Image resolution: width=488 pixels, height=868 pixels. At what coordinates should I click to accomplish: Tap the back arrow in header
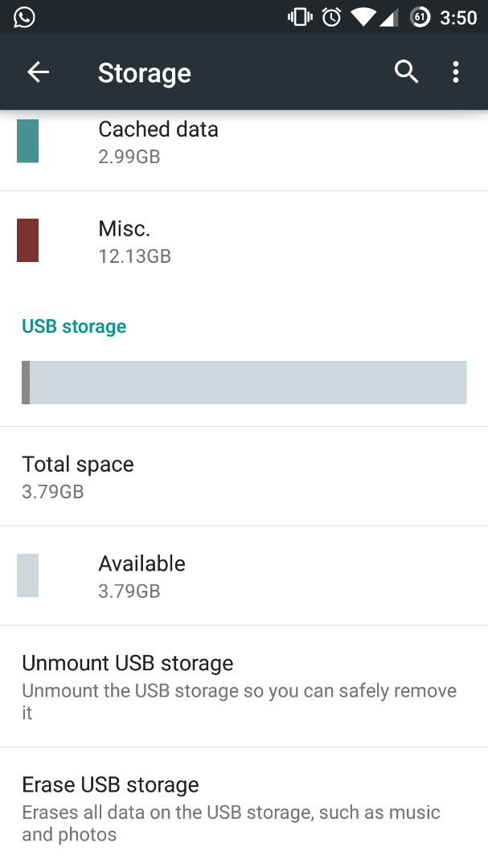pyautogui.click(x=38, y=72)
